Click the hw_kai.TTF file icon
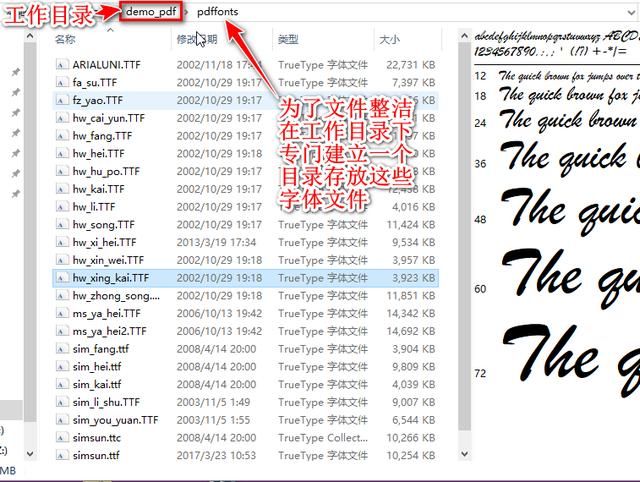This screenshot has width=640, height=482. pos(62,189)
